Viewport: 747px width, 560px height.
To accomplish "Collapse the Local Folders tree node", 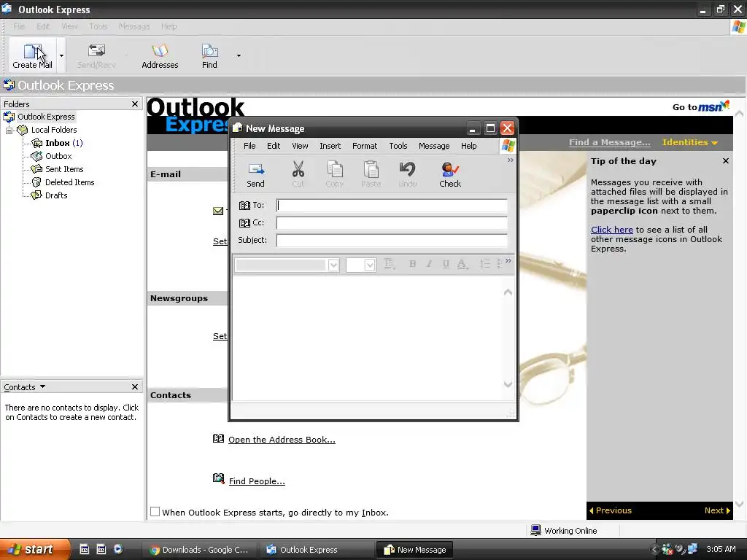I will point(9,130).
